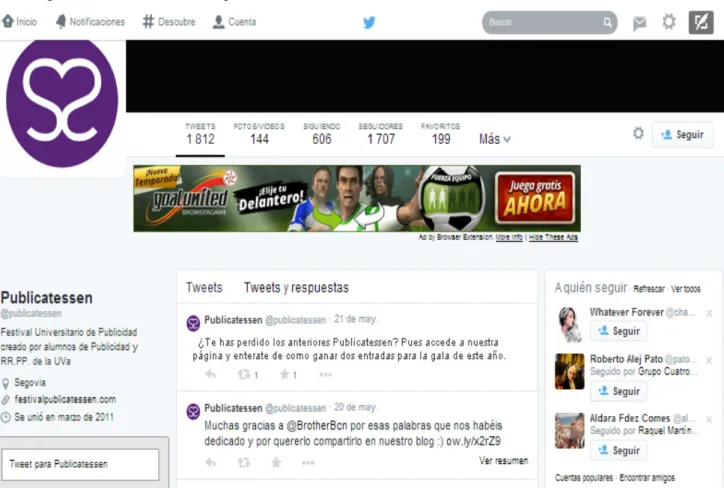Click Segovia location text

[x=30, y=383]
